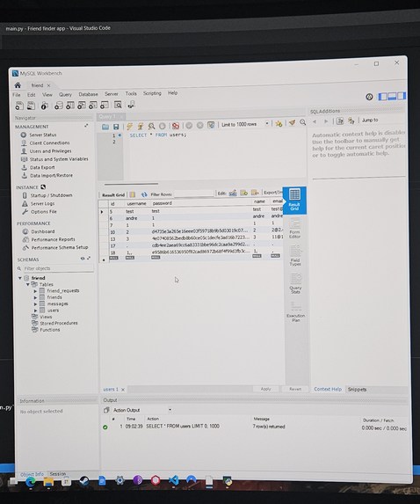Screen dimensions: 420x504
Task: Click the Filter Rows input field
Action: pyautogui.click(x=193, y=194)
